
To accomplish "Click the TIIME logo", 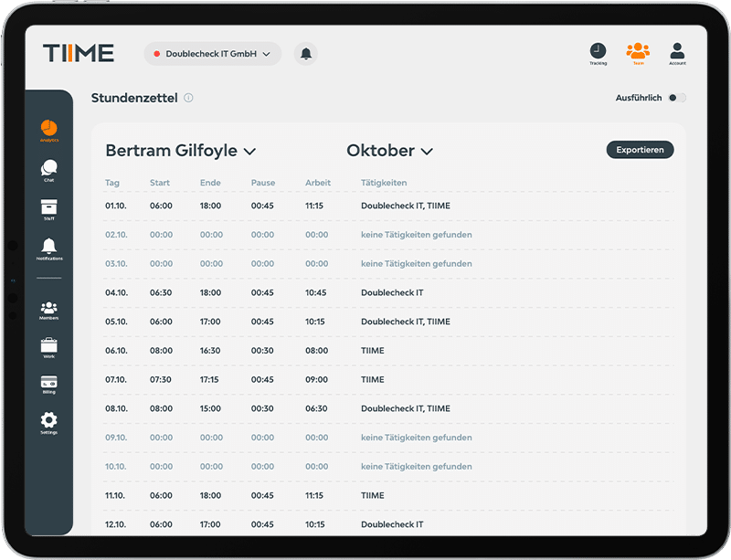I will click(79, 53).
